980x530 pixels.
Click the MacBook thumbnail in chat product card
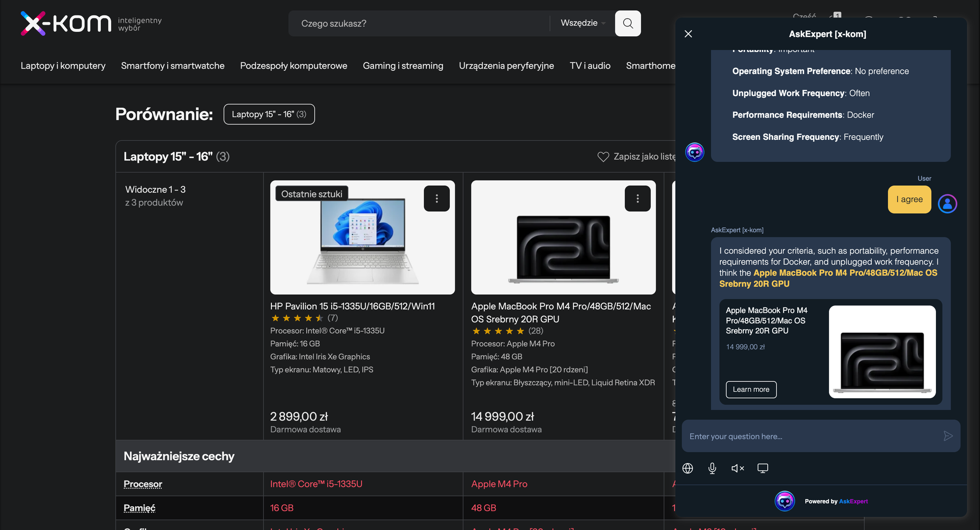(x=882, y=352)
